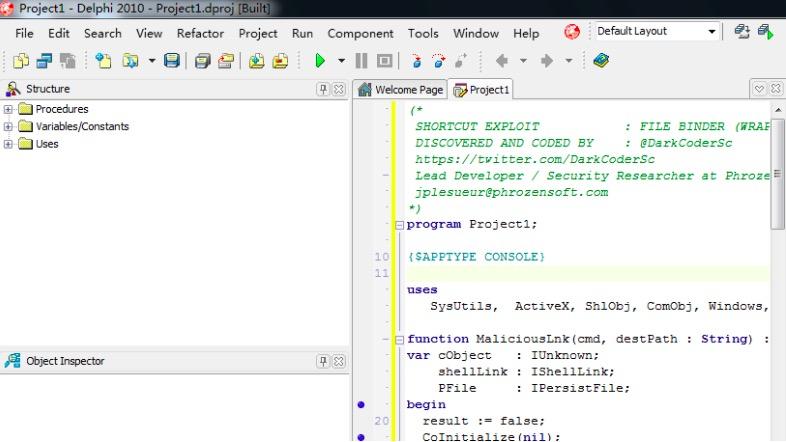The width and height of the screenshot is (786, 442).
Task: Pause the running program
Action: [361, 61]
